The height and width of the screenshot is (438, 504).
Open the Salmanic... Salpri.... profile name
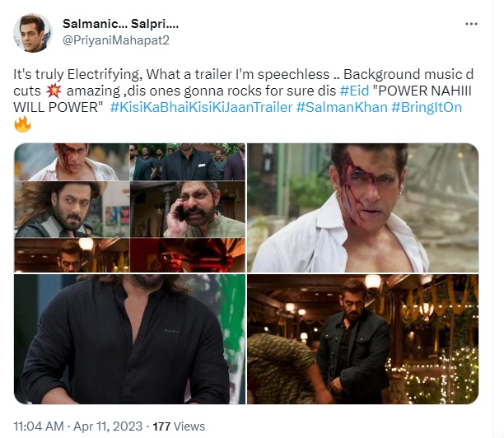click(120, 25)
